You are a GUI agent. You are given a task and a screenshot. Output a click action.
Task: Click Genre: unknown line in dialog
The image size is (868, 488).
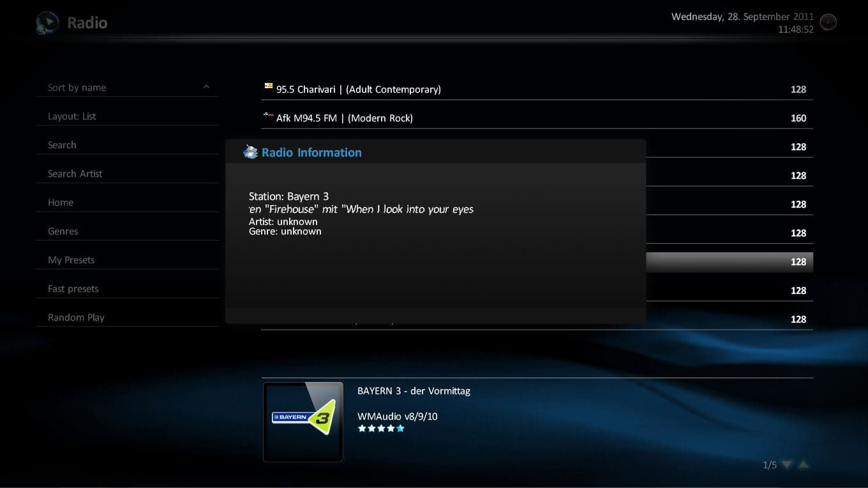pyautogui.click(x=285, y=231)
